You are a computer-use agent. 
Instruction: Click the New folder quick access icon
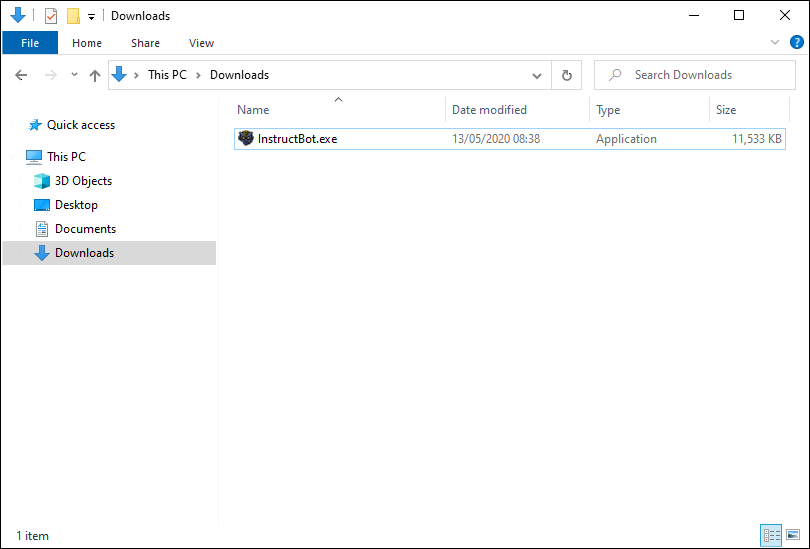[x=73, y=16]
